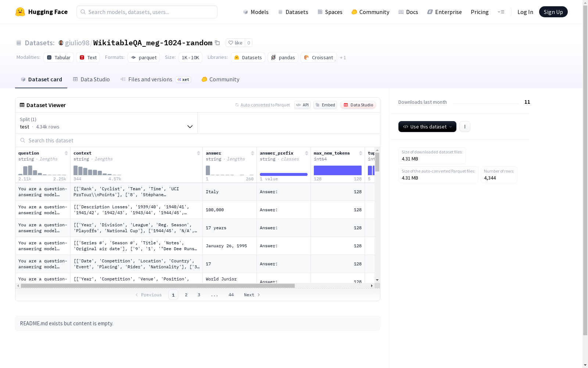Open Enterprise in the top navigation
Screen dimensions: 588x368
click(444, 12)
